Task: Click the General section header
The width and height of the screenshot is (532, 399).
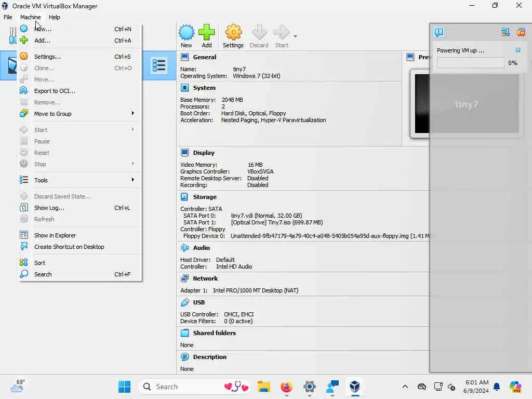Action: click(x=205, y=57)
